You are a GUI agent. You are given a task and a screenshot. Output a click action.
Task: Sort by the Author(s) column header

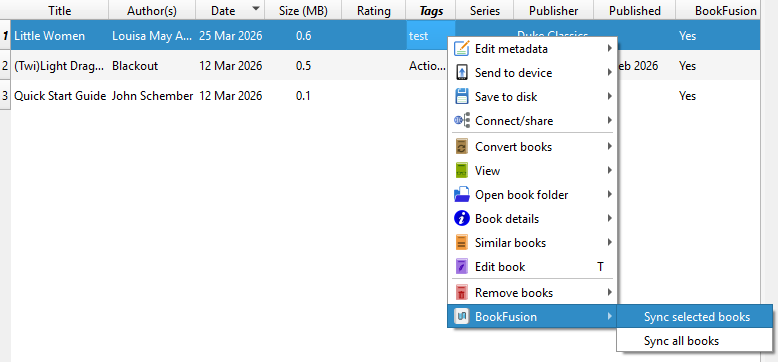click(152, 10)
